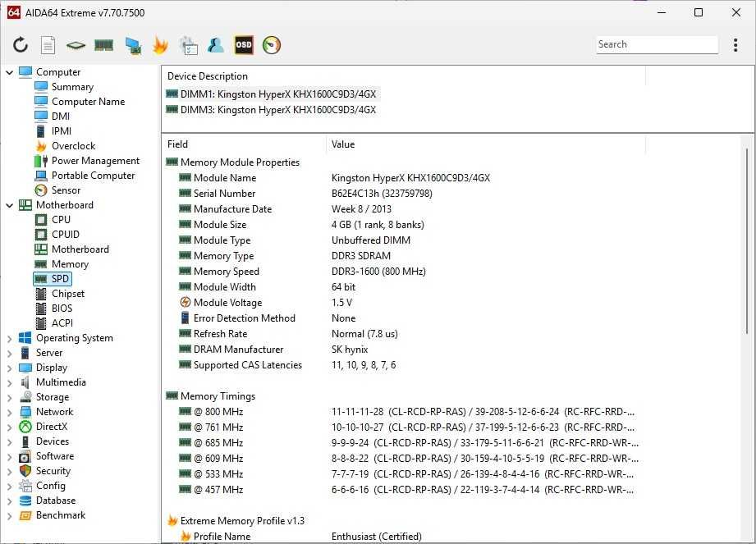The height and width of the screenshot is (544, 756).
Task: Click into the Search field
Action: (x=657, y=44)
